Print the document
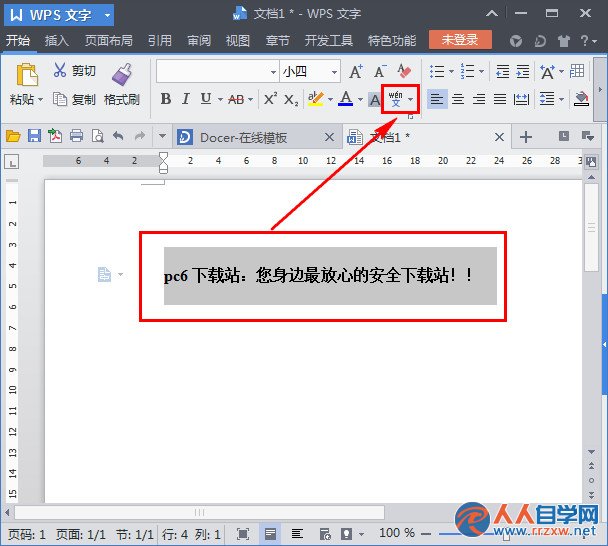This screenshot has height=546, width=608. click(76, 136)
